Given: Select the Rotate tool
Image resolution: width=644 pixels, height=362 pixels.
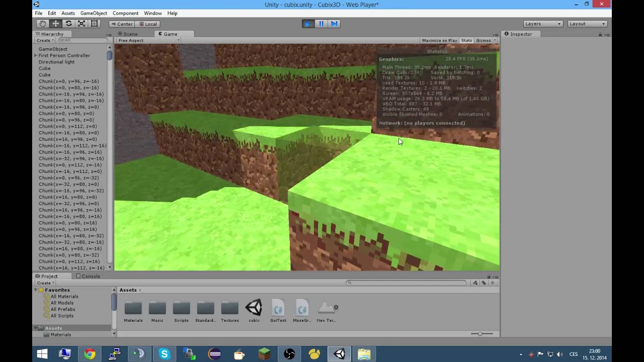Looking at the screenshot, I should [x=68, y=24].
